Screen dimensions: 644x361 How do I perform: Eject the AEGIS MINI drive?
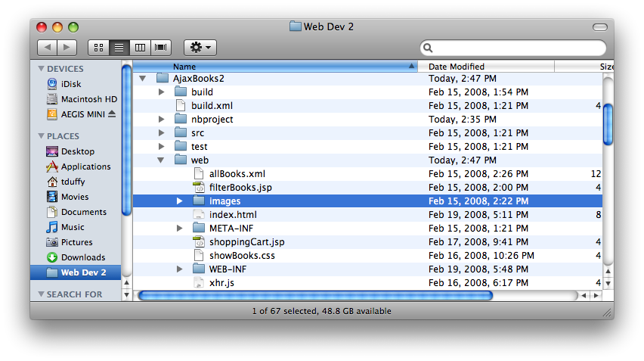click(112, 114)
